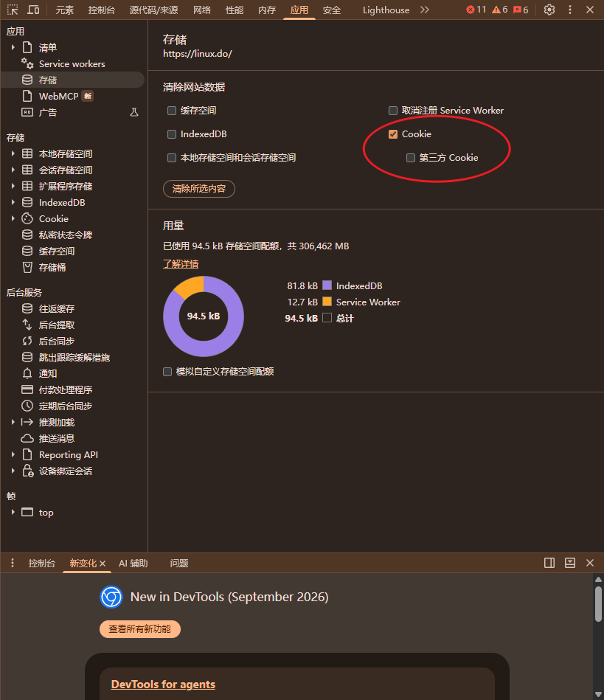Open the 广告 ads sidebar item
This screenshot has width=604, height=700.
point(48,113)
